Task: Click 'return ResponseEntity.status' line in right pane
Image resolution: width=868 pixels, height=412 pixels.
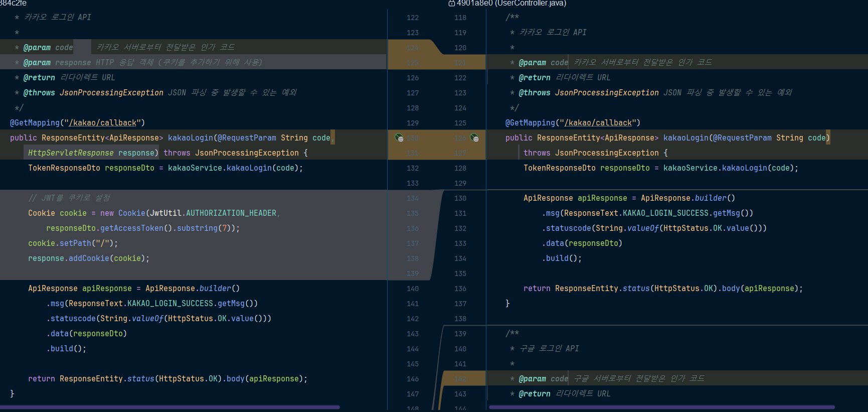Action: pyautogui.click(x=663, y=289)
